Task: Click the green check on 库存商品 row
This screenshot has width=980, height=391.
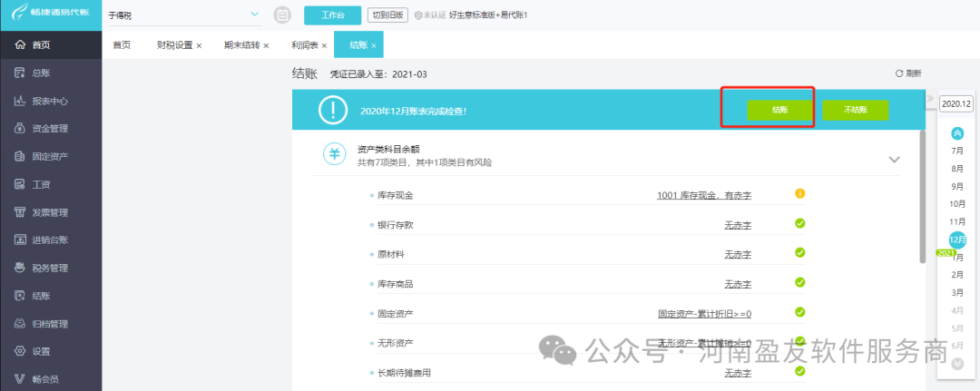Action: click(799, 282)
